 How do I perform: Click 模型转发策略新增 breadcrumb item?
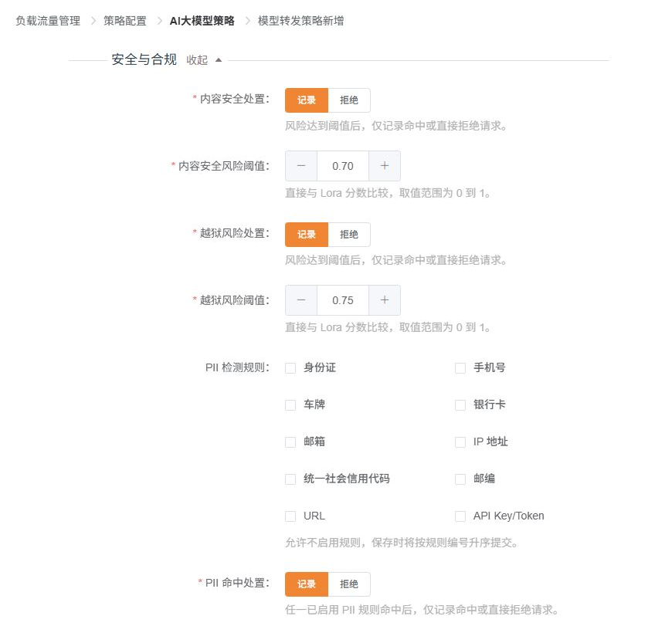301,21
